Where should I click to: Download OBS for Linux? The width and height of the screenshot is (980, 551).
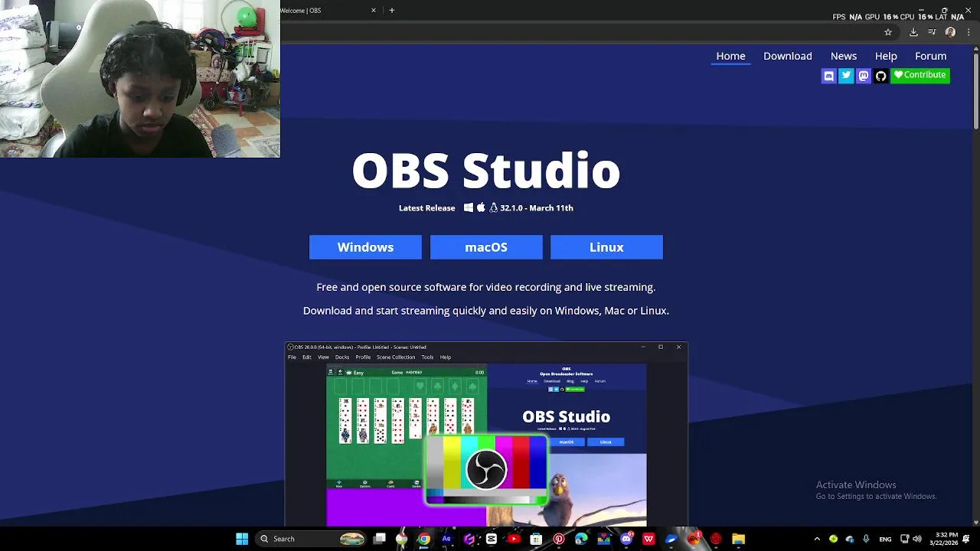[606, 247]
